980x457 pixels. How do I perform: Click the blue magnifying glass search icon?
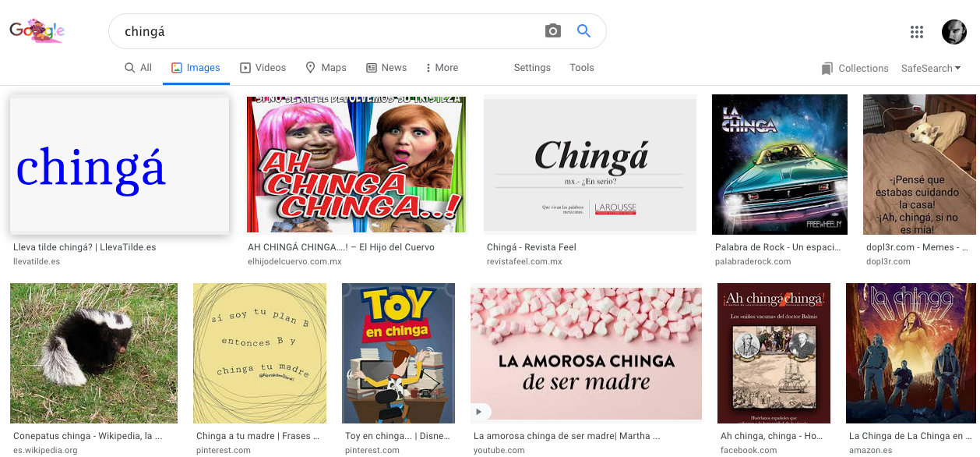pos(583,31)
